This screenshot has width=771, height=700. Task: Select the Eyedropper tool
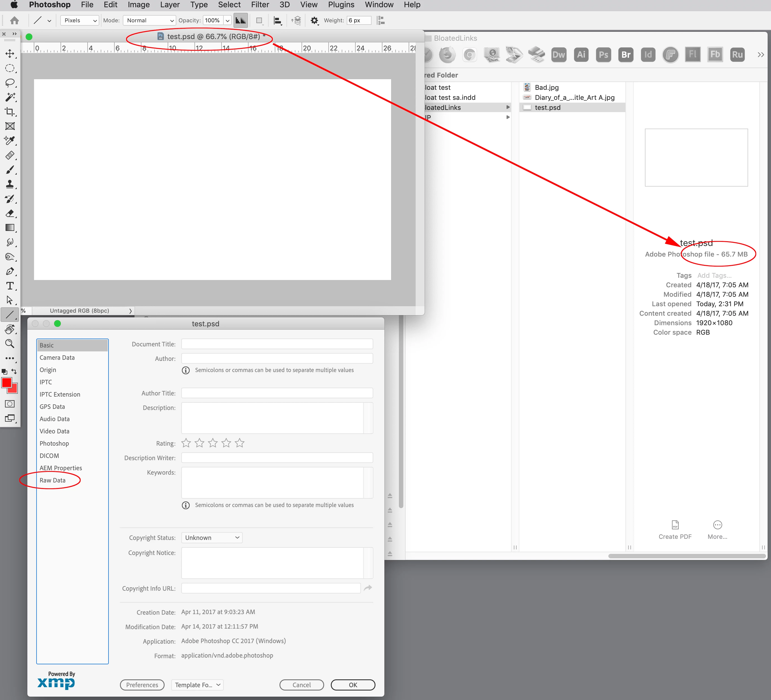pyautogui.click(x=10, y=141)
